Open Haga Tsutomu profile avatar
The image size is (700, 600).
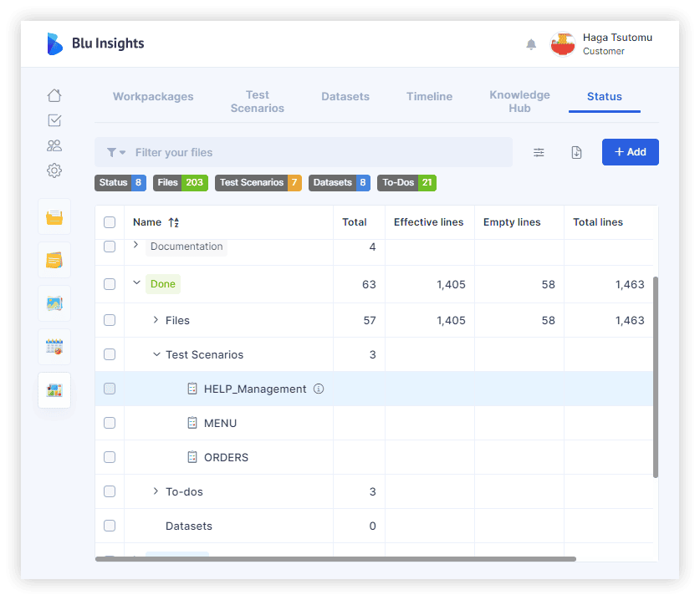pyautogui.click(x=563, y=44)
